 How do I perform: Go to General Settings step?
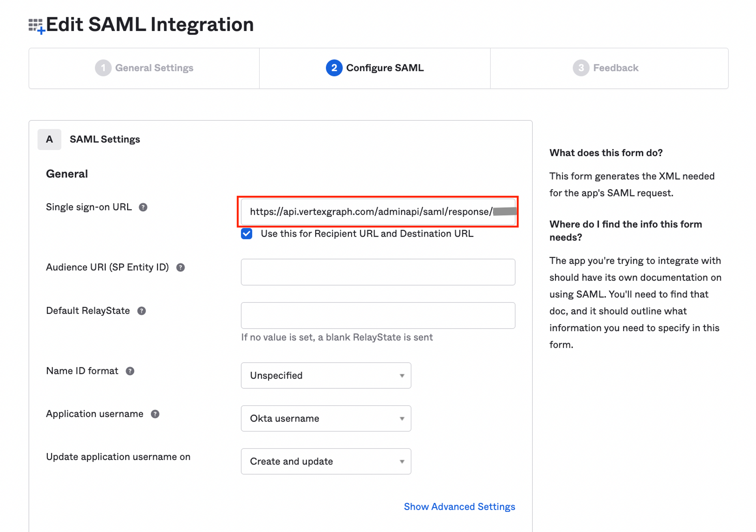[x=144, y=68]
